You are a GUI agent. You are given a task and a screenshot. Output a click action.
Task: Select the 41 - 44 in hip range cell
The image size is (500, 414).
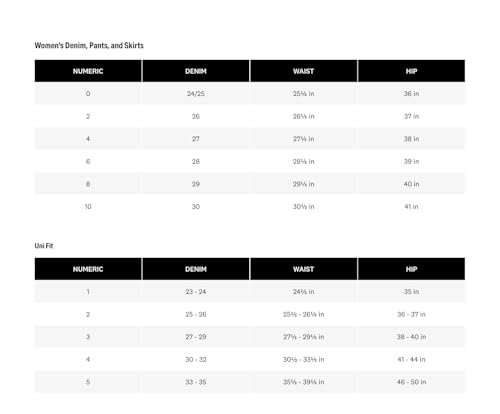(x=411, y=359)
